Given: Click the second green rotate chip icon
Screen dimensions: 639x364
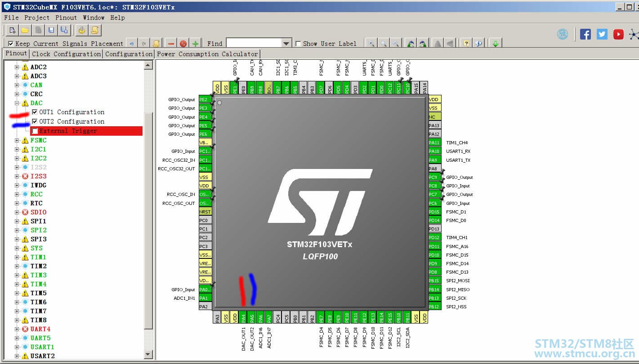Looking at the screenshot, I should [423, 44].
